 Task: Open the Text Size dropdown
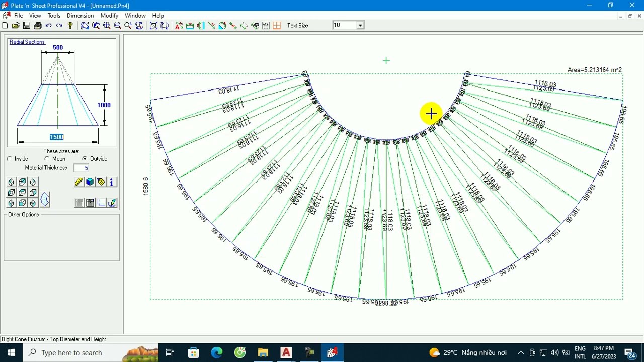tap(360, 25)
